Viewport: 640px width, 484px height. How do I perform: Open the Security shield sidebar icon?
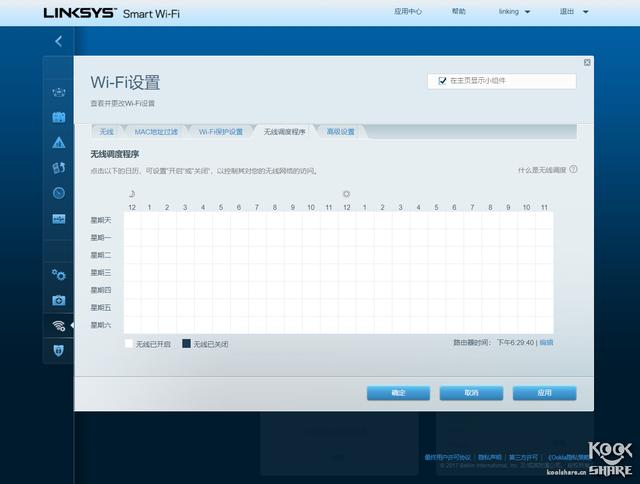59,351
